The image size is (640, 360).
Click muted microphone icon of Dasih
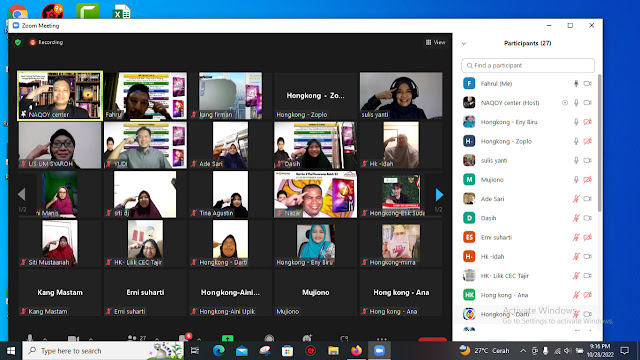(x=576, y=218)
